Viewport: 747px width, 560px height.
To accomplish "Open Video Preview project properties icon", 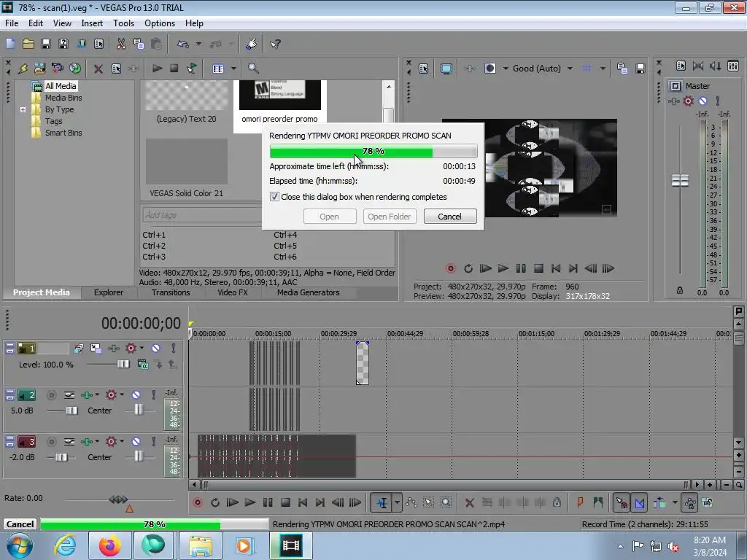I will tap(423, 69).
